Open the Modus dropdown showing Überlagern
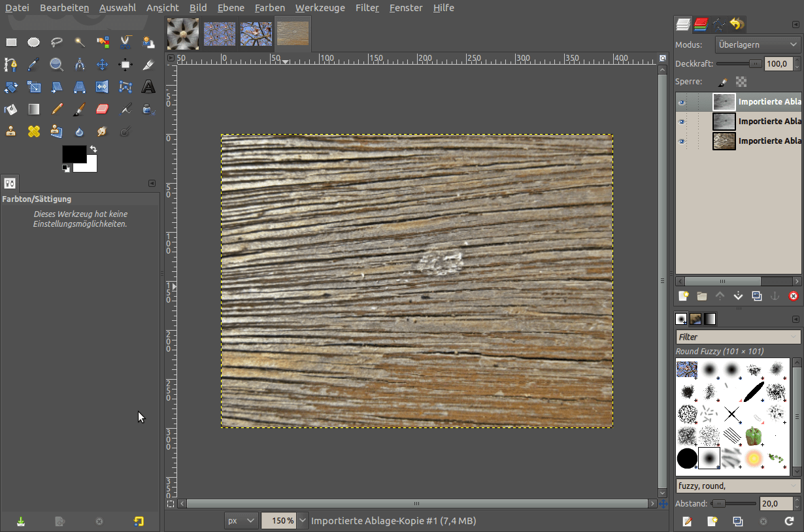Screen dimensions: 804x532 (757, 44)
